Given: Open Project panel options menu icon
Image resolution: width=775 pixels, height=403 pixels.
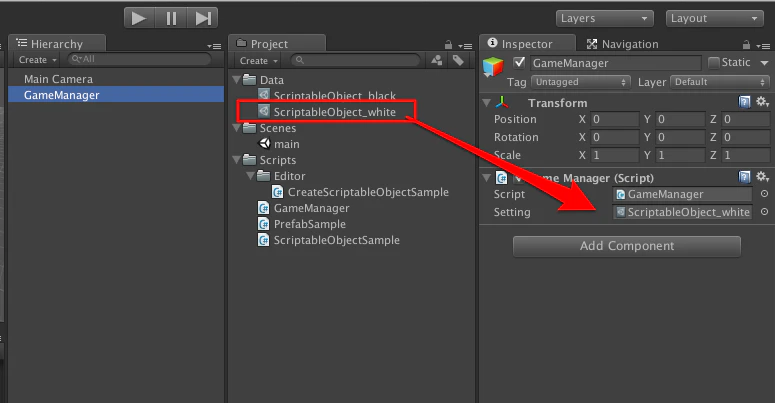Looking at the screenshot, I should [465, 46].
